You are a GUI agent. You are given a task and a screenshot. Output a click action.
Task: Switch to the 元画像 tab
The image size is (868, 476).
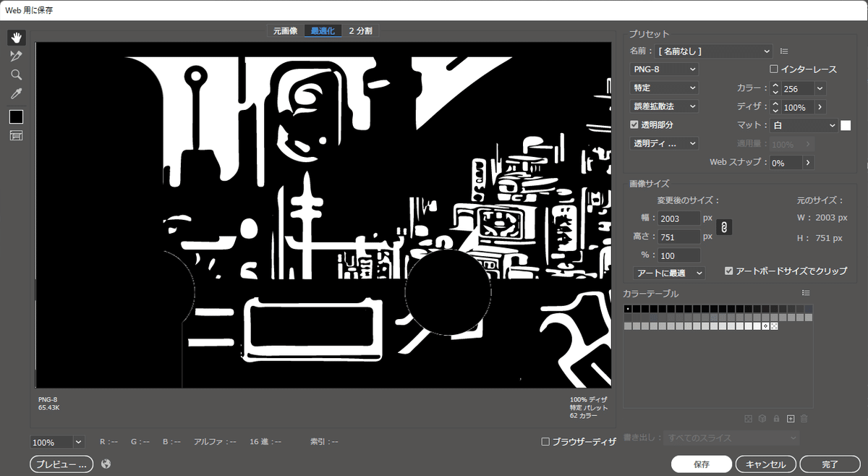(x=285, y=31)
